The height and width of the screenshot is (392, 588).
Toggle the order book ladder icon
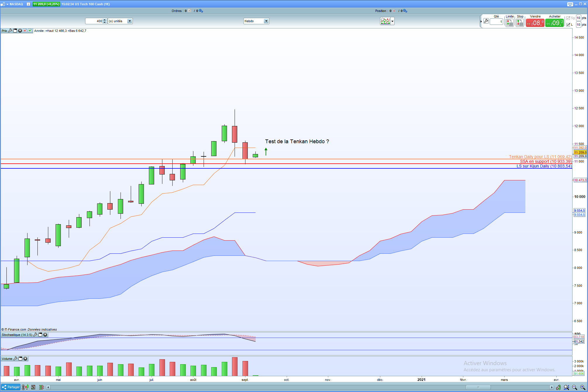pos(42,387)
